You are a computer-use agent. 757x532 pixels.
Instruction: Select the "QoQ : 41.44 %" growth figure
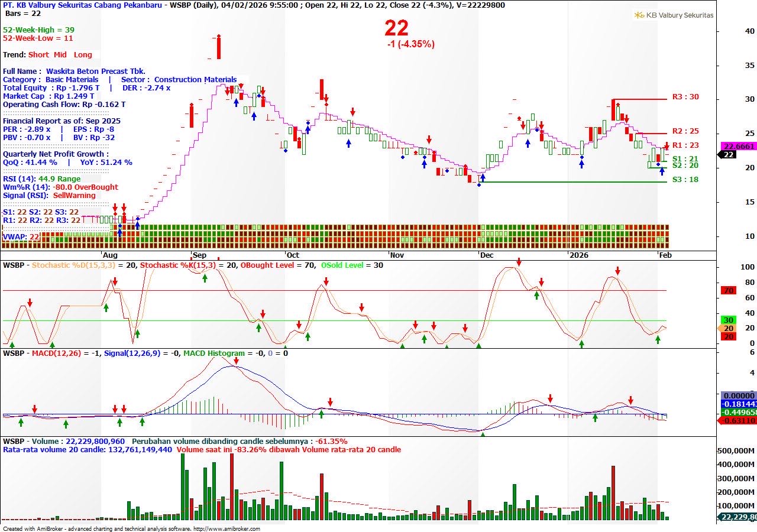30,162
